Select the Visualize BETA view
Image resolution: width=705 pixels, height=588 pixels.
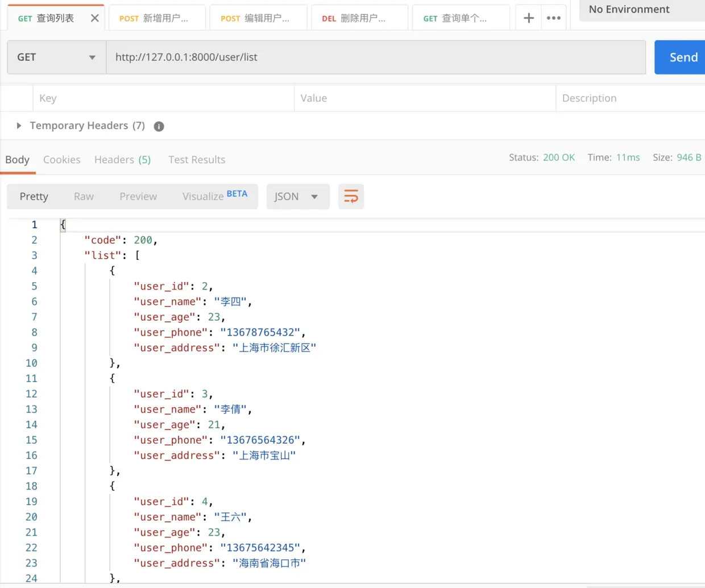(215, 196)
